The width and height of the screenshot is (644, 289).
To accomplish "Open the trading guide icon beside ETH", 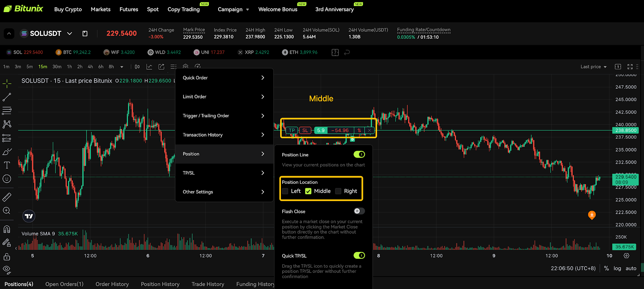I will coord(335,52).
